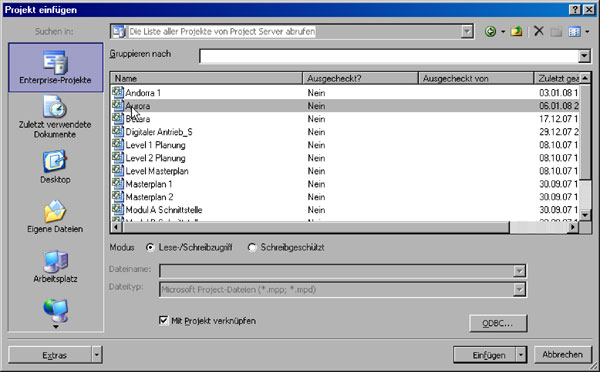This screenshot has height=372, width=600.
Task: Open the Arbeitsplatz location
Action: click(55, 266)
